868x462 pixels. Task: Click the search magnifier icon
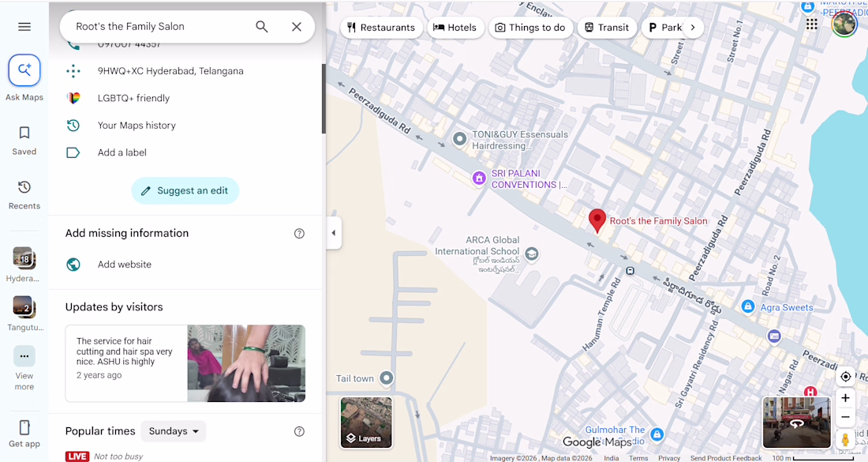pyautogui.click(x=262, y=27)
